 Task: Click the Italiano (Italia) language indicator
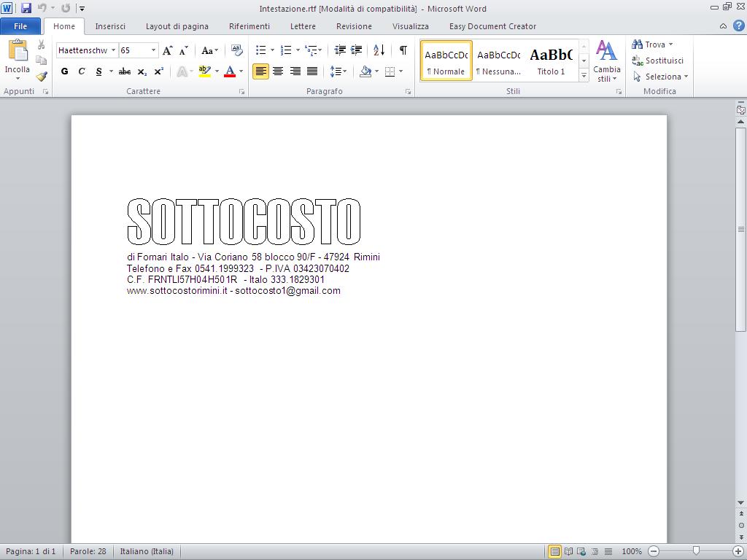coord(147,551)
